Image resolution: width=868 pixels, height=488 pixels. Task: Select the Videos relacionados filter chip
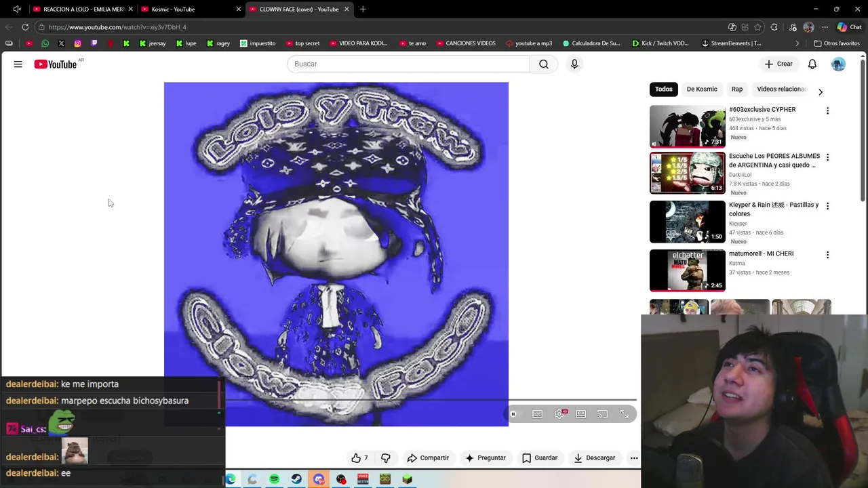(781, 89)
